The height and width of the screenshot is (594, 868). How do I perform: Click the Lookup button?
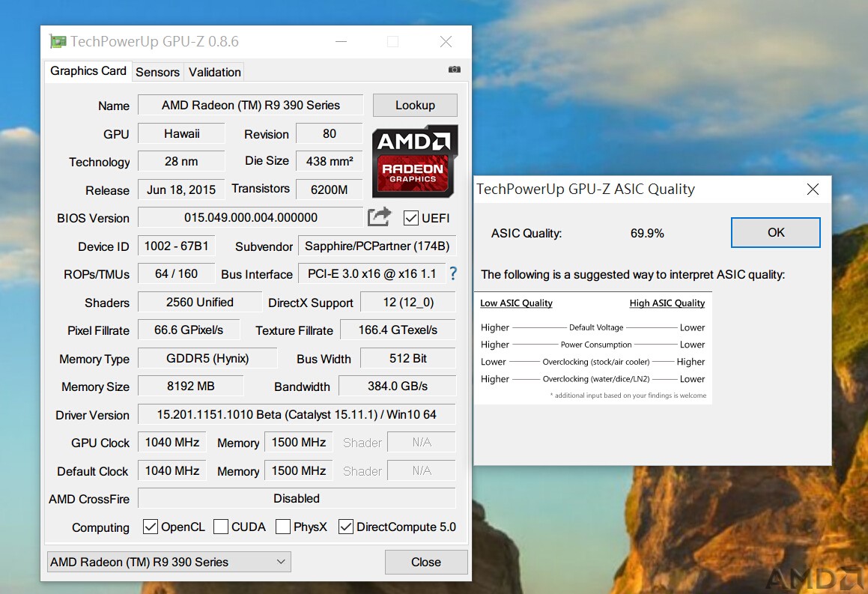tap(415, 105)
